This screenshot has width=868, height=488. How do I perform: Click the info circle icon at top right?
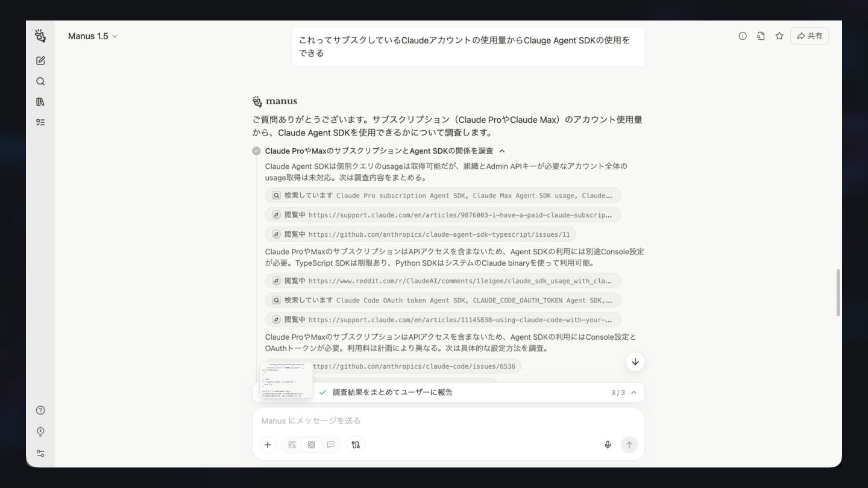(743, 36)
